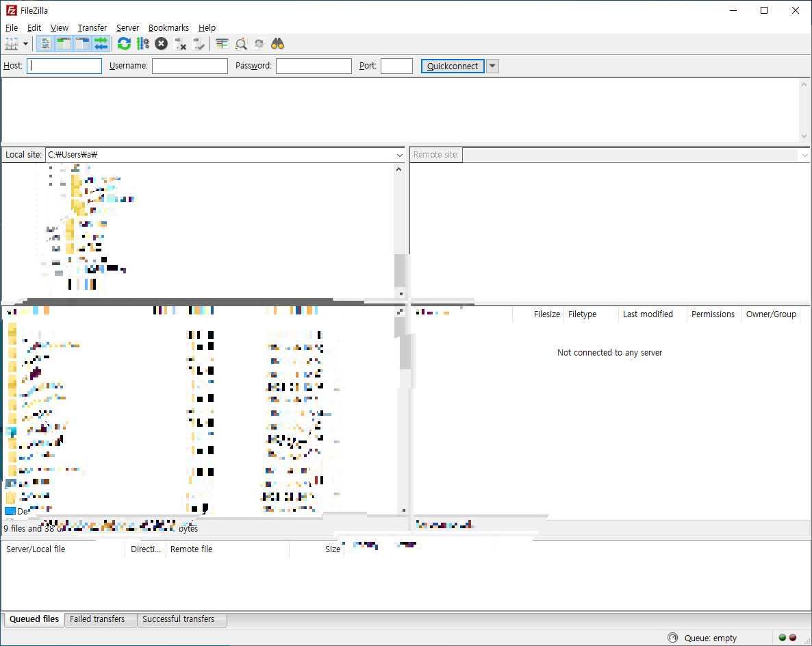
Task: Click the red activity indicator LED
Action: click(x=792, y=638)
